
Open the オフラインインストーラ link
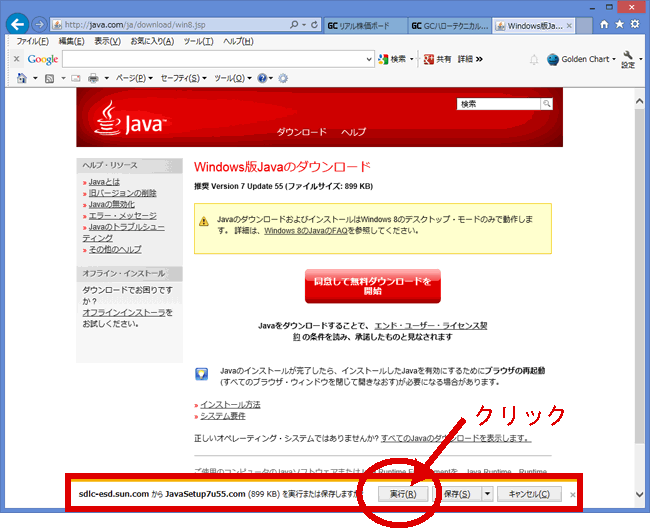click(124, 312)
